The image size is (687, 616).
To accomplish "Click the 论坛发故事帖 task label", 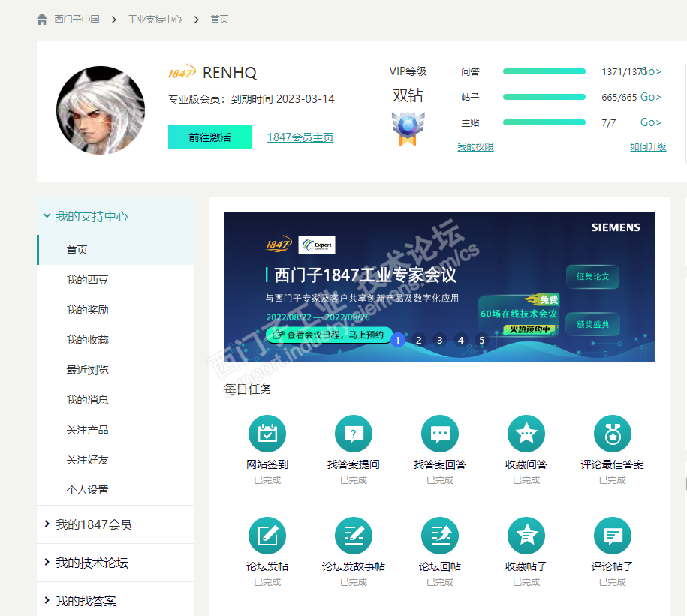I will (x=354, y=566).
